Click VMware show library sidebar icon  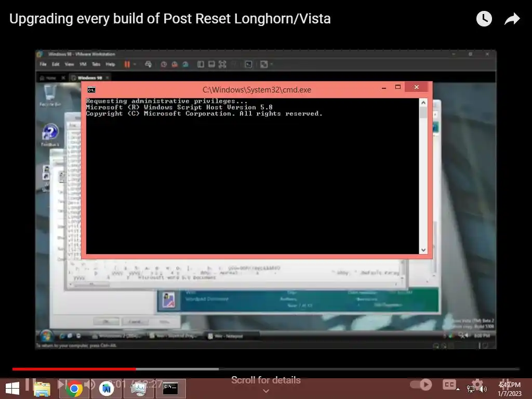point(201,64)
